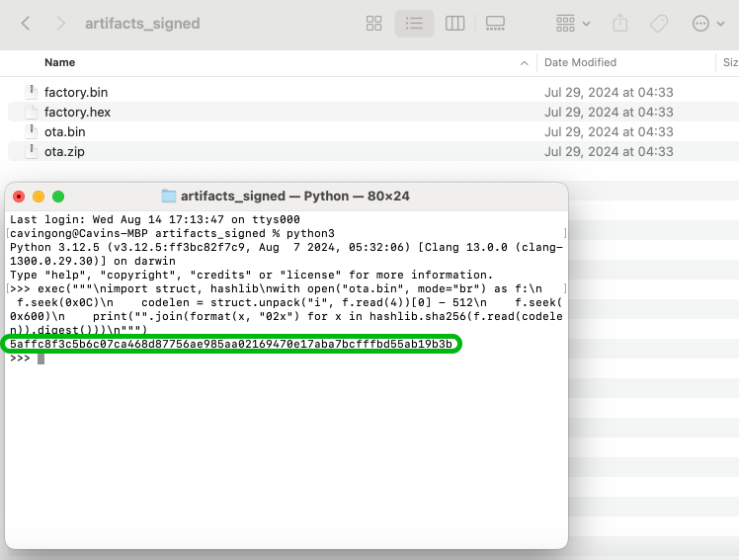
Task: Click the modified date of factory.bin
Action: (x=609, y=92)
